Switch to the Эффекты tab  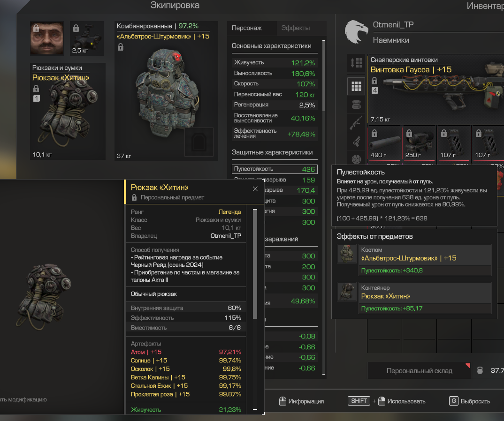295,28
